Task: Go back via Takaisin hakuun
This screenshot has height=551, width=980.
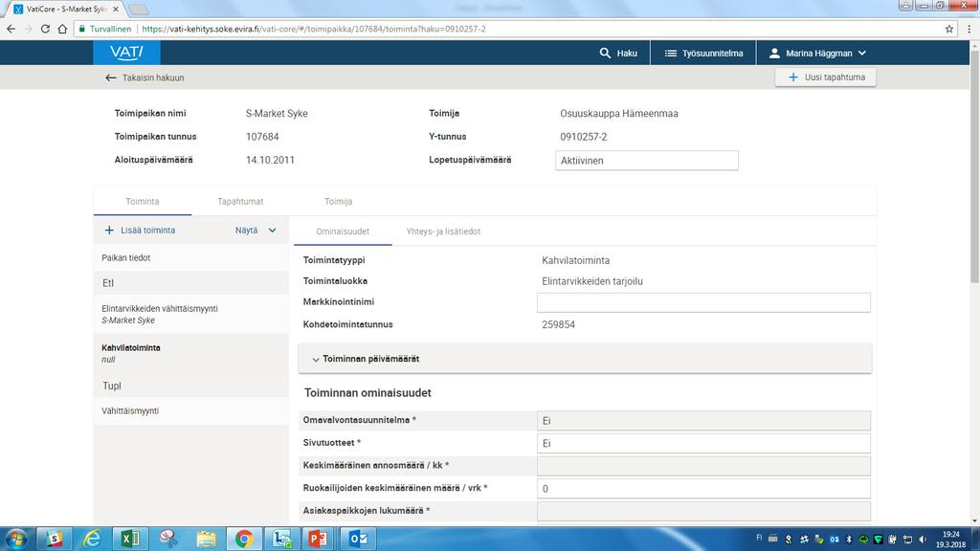Action: [145, 78]
